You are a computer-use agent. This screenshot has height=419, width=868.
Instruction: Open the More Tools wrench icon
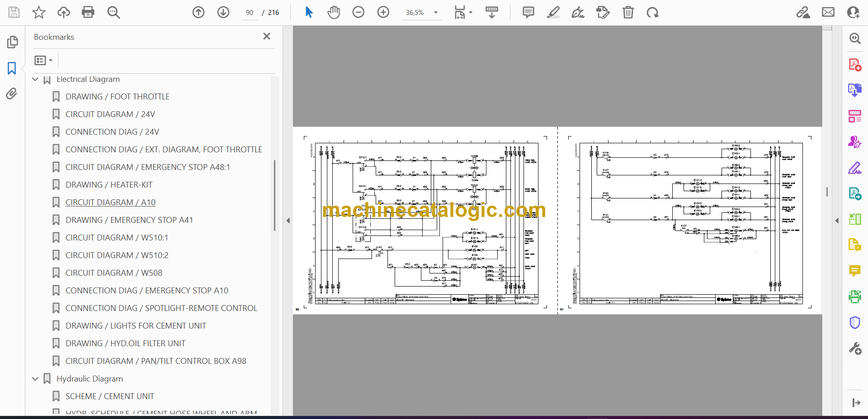point(854,348)
